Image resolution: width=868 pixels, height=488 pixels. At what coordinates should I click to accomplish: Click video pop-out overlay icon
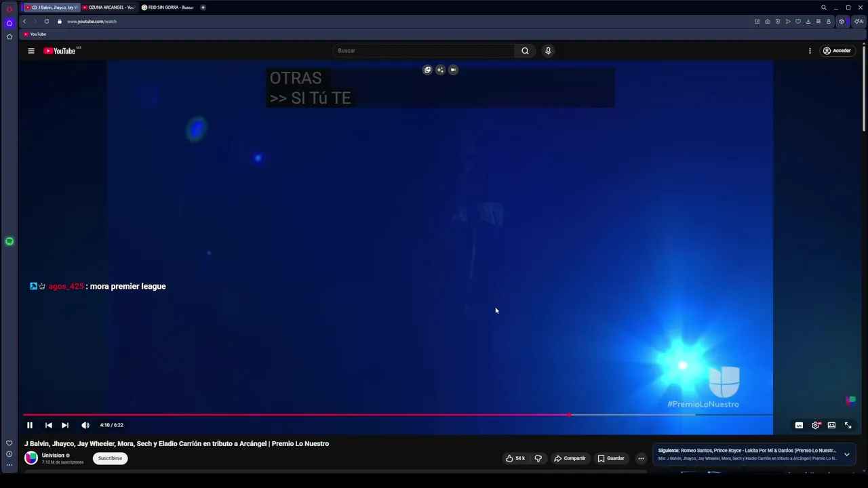pos(427,70)
